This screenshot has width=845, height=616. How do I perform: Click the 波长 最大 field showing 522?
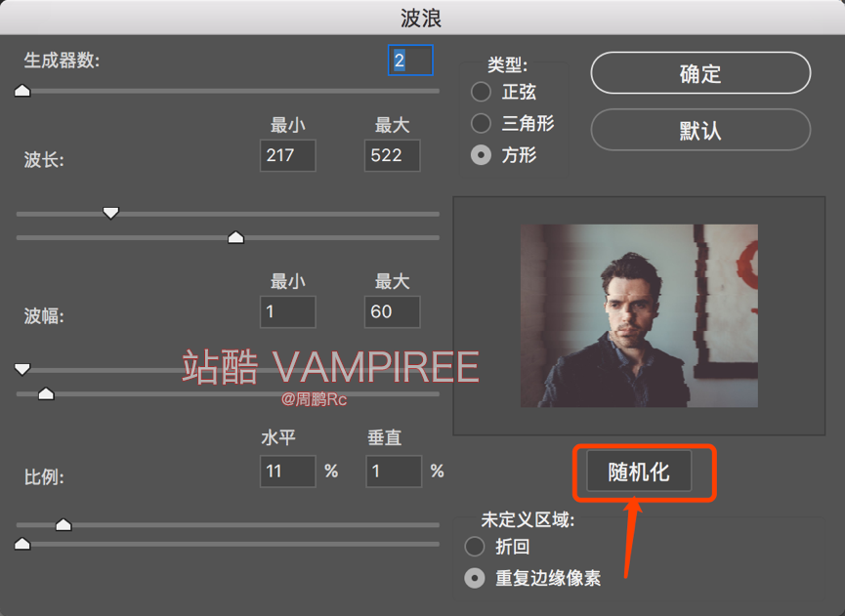pos(393,155)
